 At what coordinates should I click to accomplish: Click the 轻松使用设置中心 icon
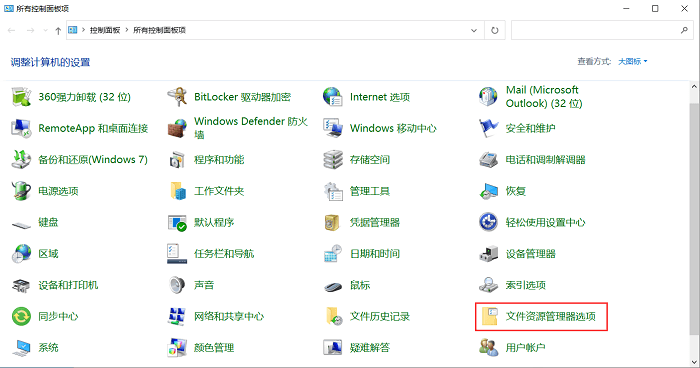point(488,222)
